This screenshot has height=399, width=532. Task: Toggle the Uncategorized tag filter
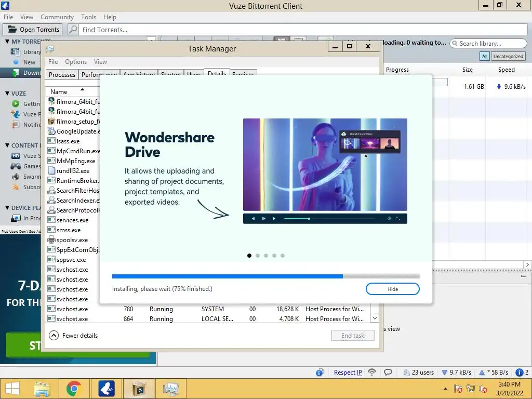coord(508,56)
